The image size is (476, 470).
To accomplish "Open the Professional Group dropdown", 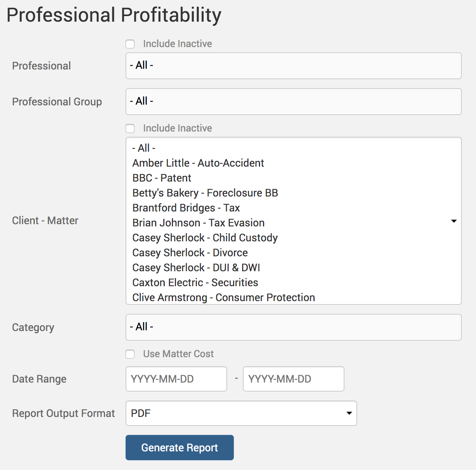I will (294, 102).
